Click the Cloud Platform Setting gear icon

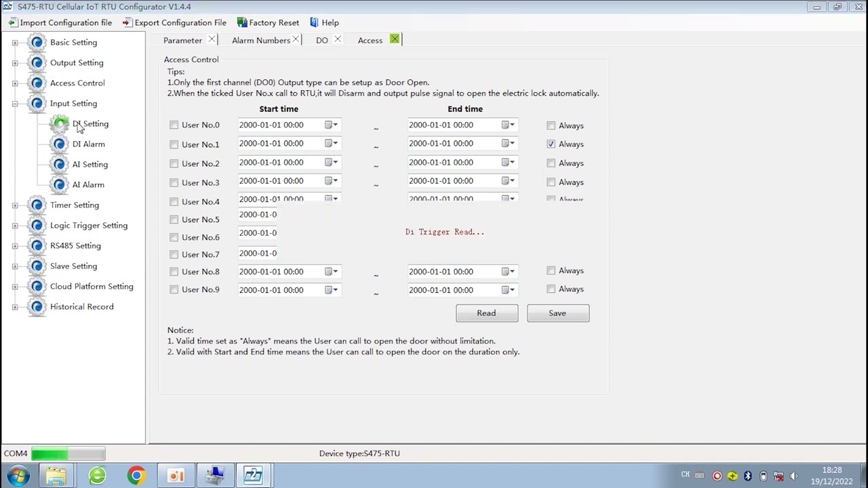(x=37, y=287)
